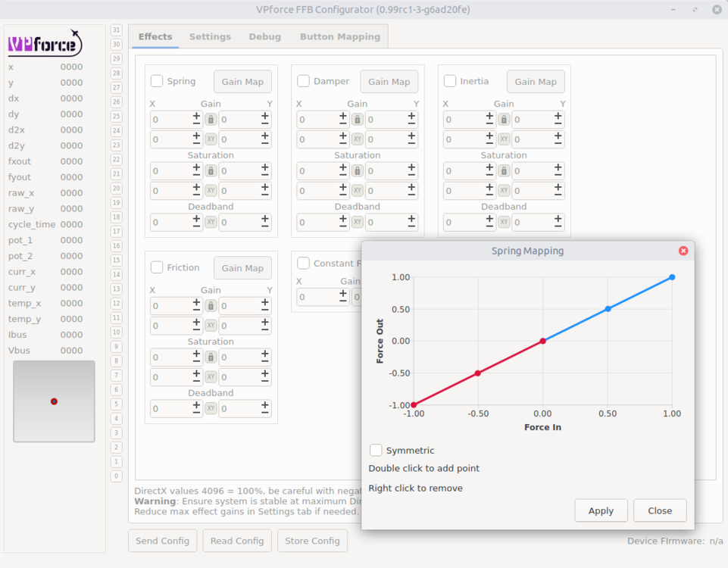Click the Send Config button
The height and width of the screenshot is (568, 728).
[x=163, y=541]
